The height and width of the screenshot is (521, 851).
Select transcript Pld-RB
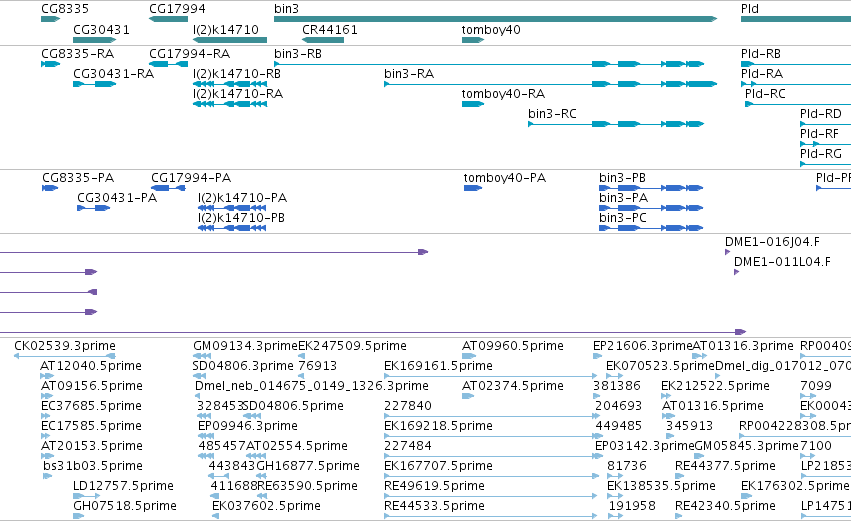click(x=760, y=54)
